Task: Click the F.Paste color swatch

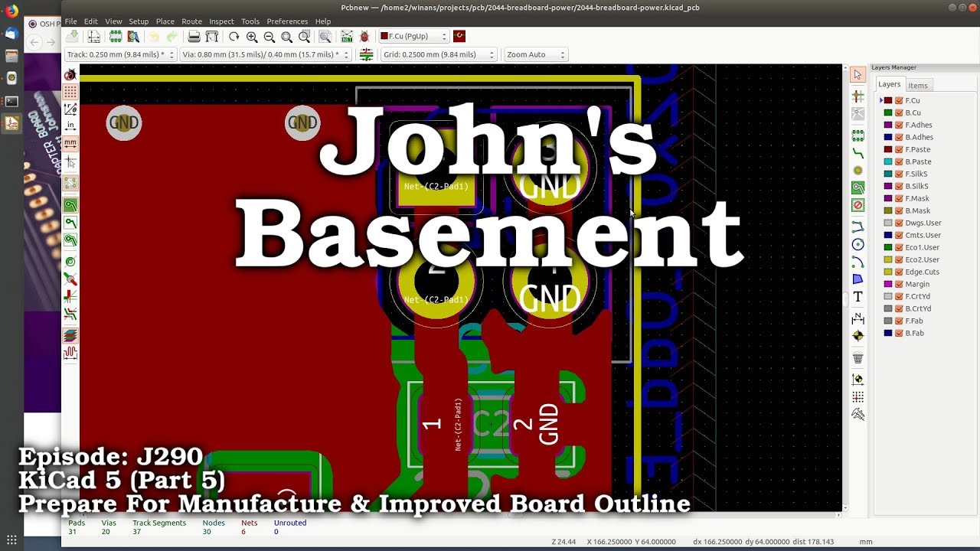Action: [888, 149]
